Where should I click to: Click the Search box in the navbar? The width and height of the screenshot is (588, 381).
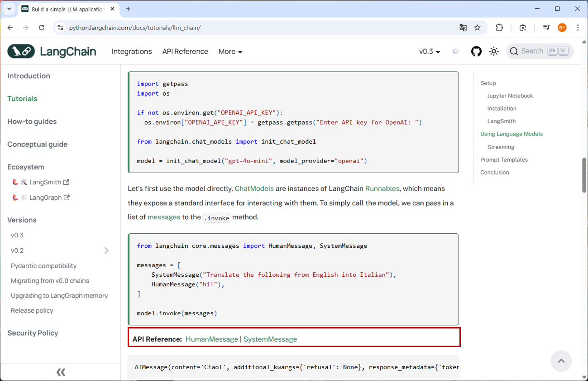[x=540, y=51]
